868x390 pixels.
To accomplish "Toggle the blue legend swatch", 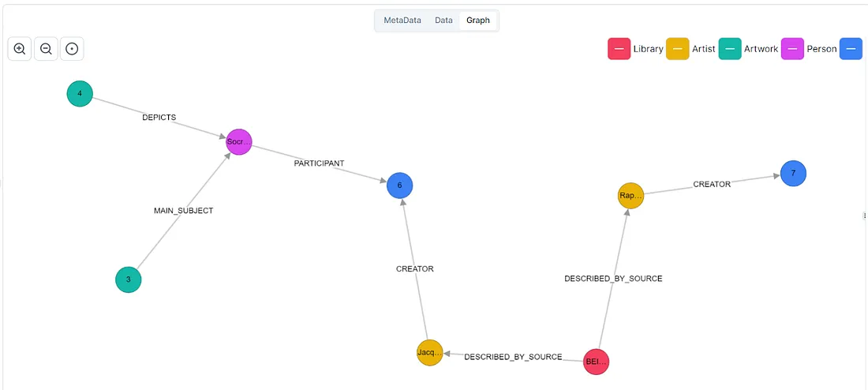I will click(851, 49).
